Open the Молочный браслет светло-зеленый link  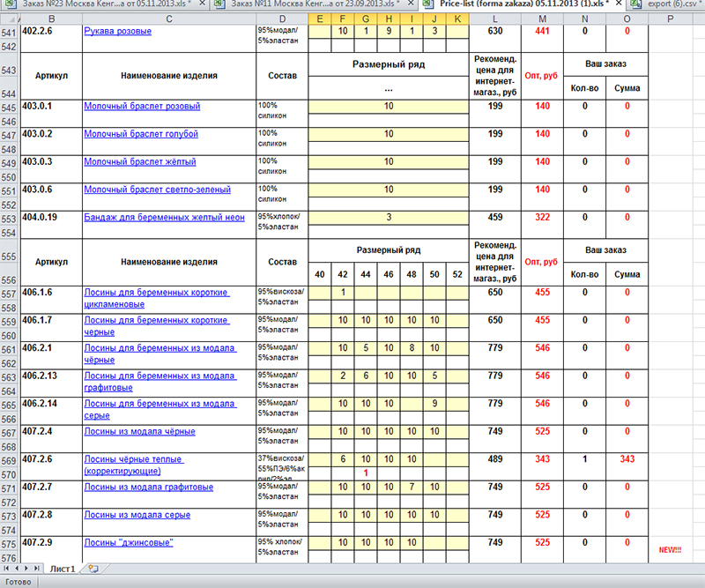158,190
